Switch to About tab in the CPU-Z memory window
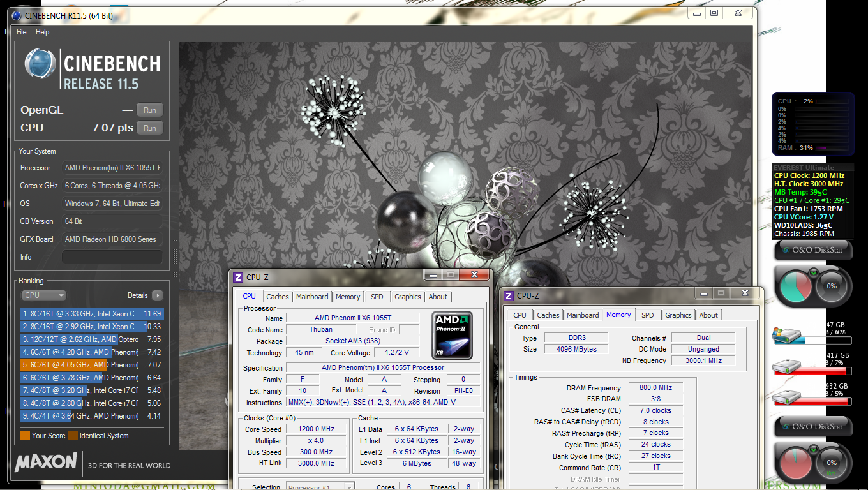This screenshot has width=868, height=490. tap(708, 315)
